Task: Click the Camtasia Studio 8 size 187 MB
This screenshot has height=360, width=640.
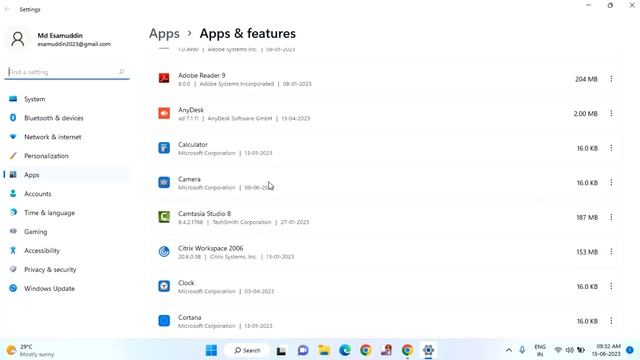Action: (x=587, y=218)
